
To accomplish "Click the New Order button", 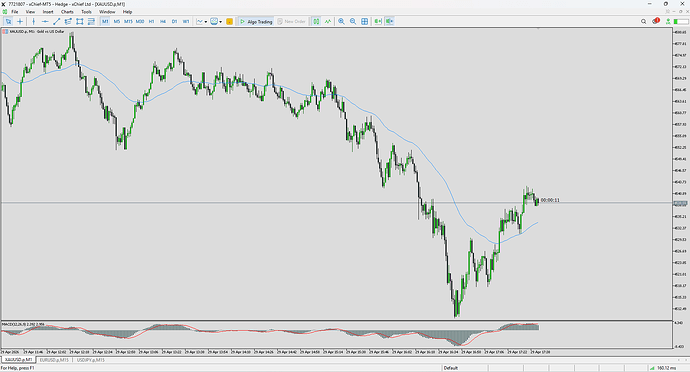I will 291,21.
